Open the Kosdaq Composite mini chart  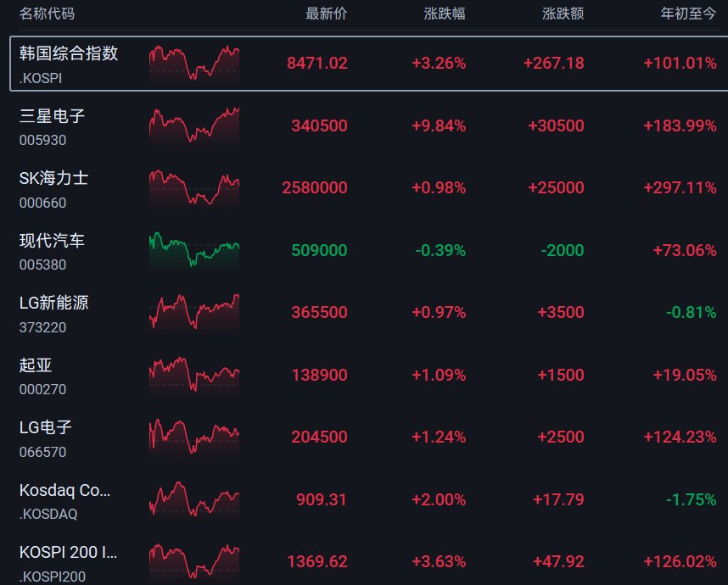tap(194, 499)
